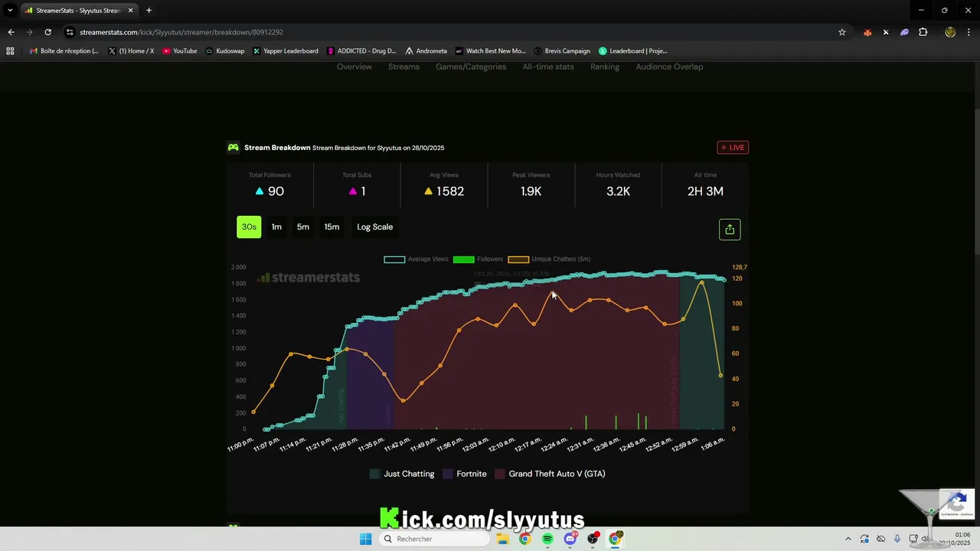Toggle Log Scale on the chart
Screen dimensions: 980x551
(x=375, y=227)
